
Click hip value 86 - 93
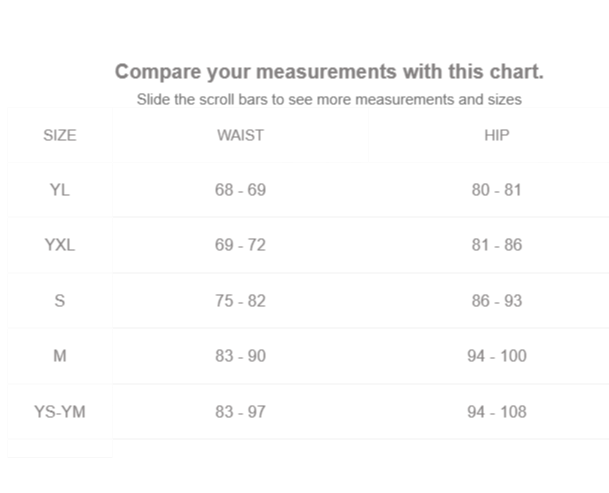(x=496, y=301)
